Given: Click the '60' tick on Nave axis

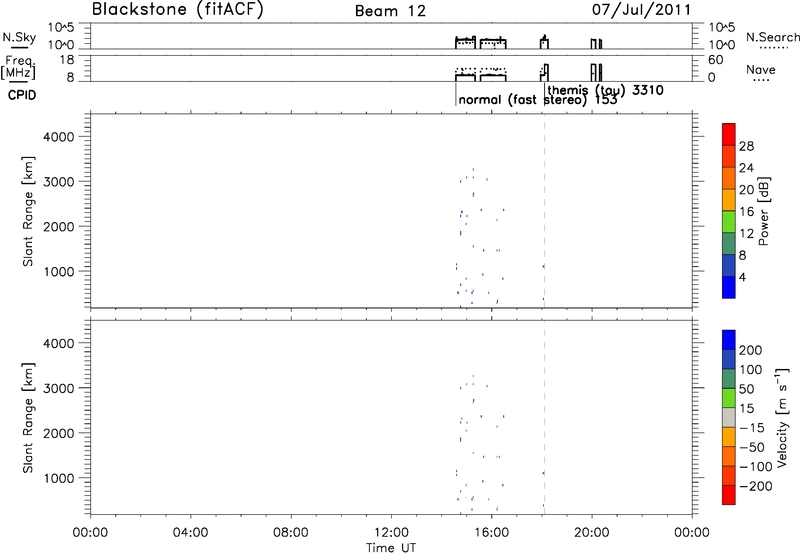Looking at the screenshot, I should click(x=715, y=60).
